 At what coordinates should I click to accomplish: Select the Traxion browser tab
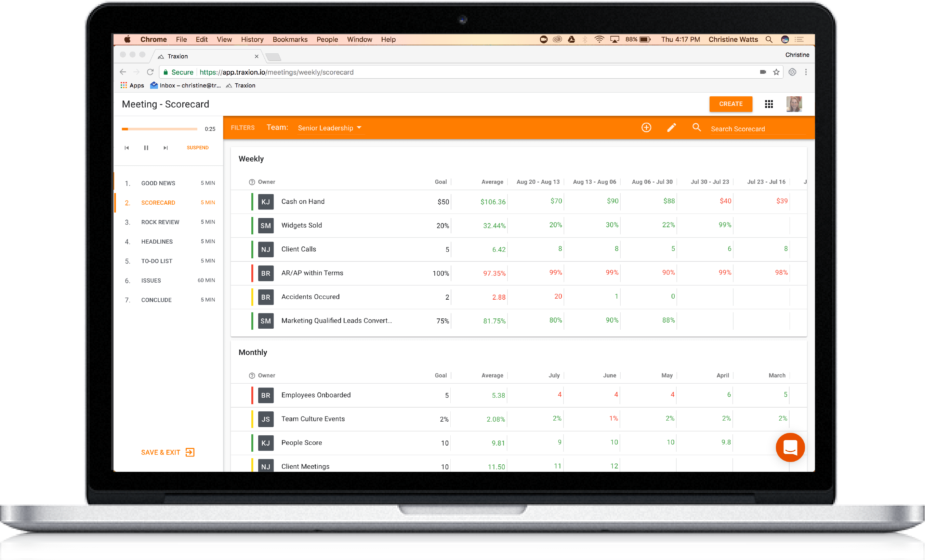207,56
